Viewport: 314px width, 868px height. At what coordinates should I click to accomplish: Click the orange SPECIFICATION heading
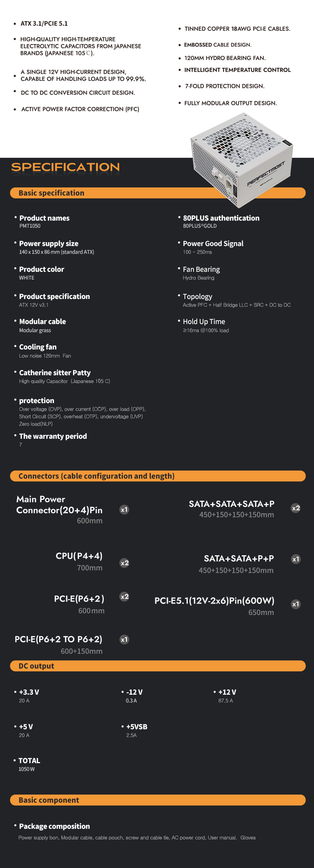pyautogui.click(x=66, y=167)
